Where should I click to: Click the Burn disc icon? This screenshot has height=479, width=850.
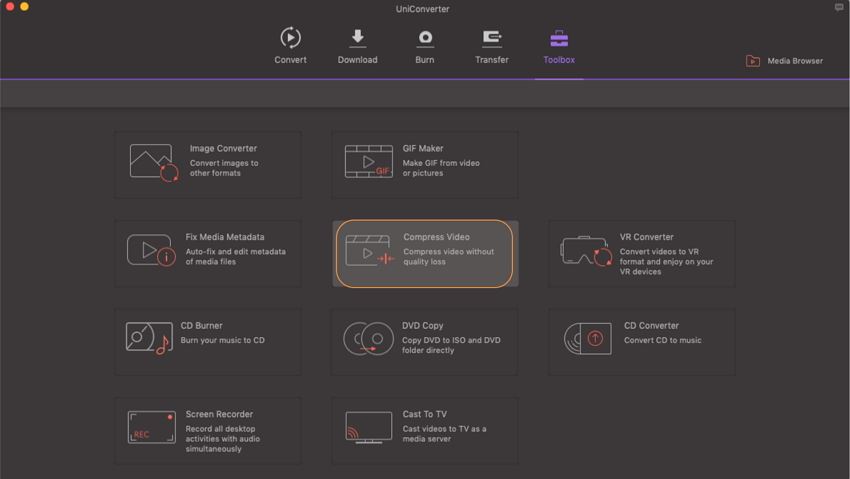[425, 38]
